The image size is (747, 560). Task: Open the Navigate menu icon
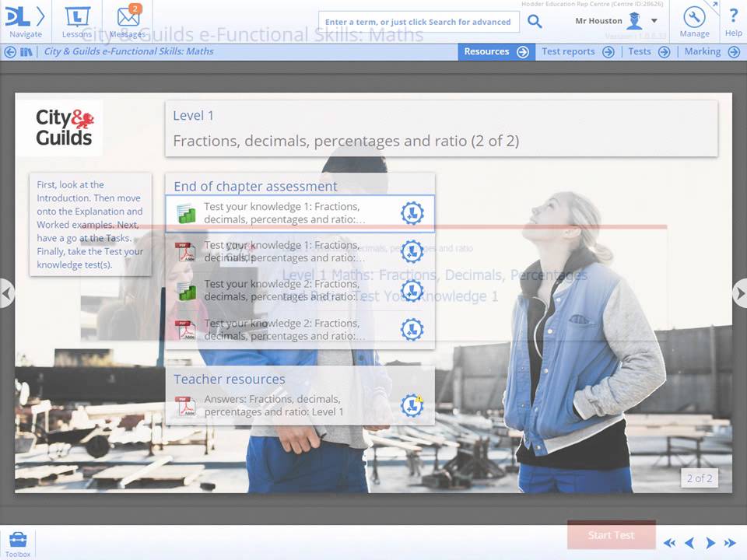pyautogui.click(x=25, y=22)
